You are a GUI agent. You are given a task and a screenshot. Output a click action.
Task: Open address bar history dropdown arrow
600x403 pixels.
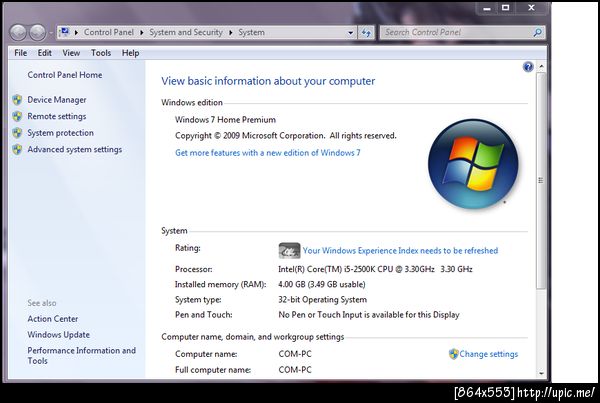point(350,33)
